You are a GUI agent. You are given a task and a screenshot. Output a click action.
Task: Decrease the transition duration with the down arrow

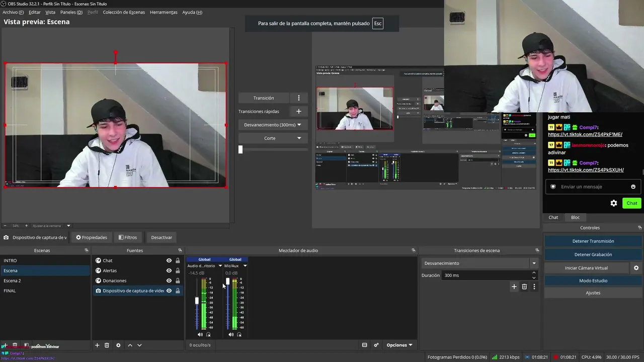534,278
